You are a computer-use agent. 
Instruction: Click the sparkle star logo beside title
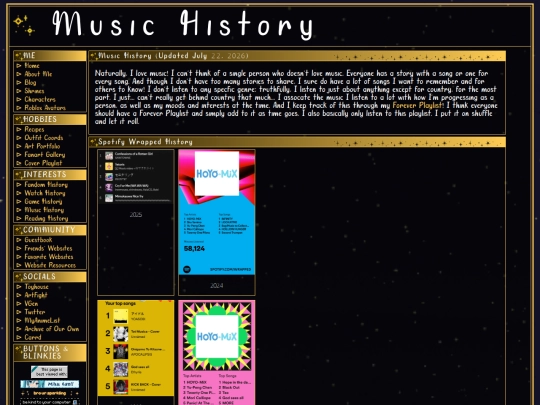click(24, 25)
